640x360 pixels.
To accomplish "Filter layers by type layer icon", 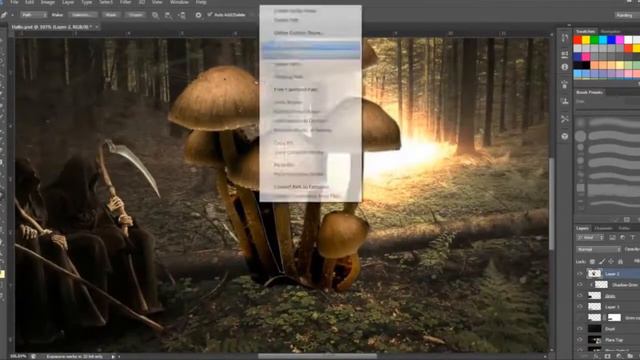I will [633, 237].
